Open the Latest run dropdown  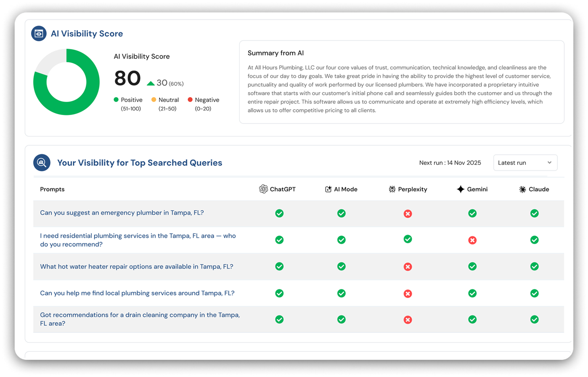coord(525,163)
